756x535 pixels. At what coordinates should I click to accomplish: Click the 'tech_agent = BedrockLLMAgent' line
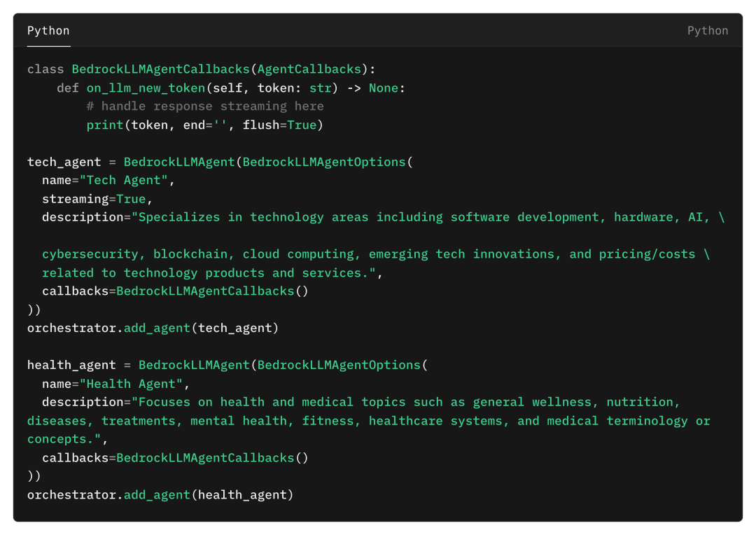click(220, 162)
